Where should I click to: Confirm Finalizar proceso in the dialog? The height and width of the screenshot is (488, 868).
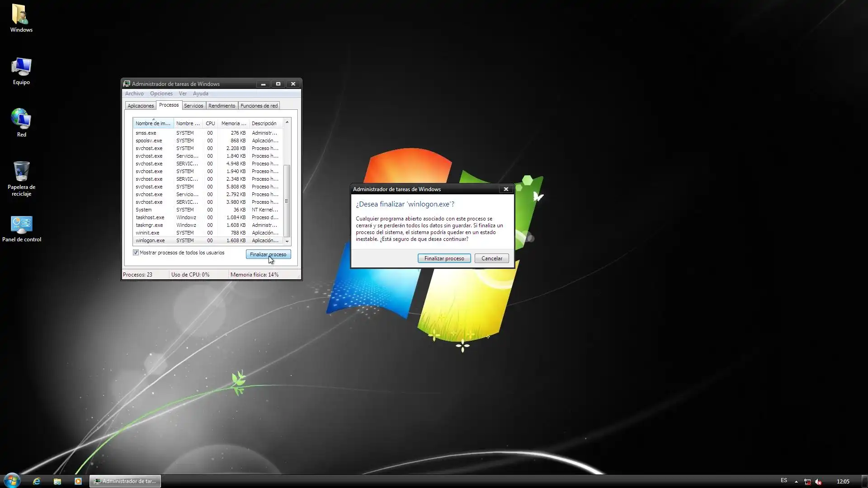point(444,258)
